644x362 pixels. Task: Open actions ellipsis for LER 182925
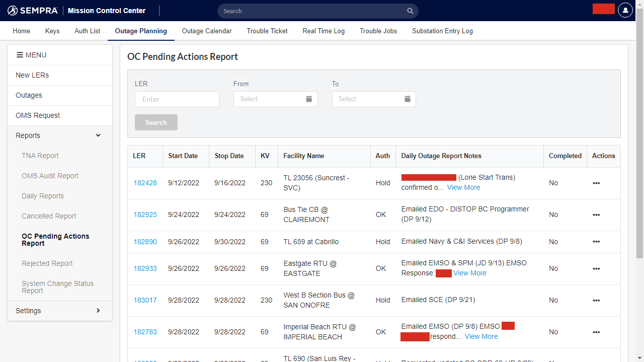pos(596,215)
